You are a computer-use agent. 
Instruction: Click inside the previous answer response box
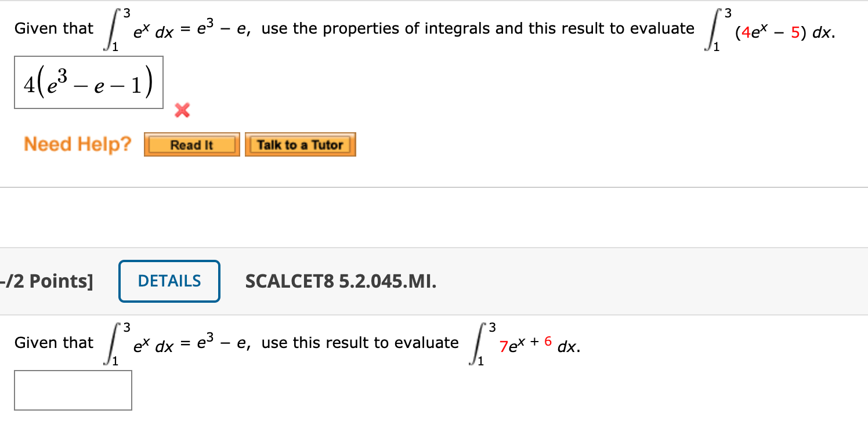[x=88, y=82]
